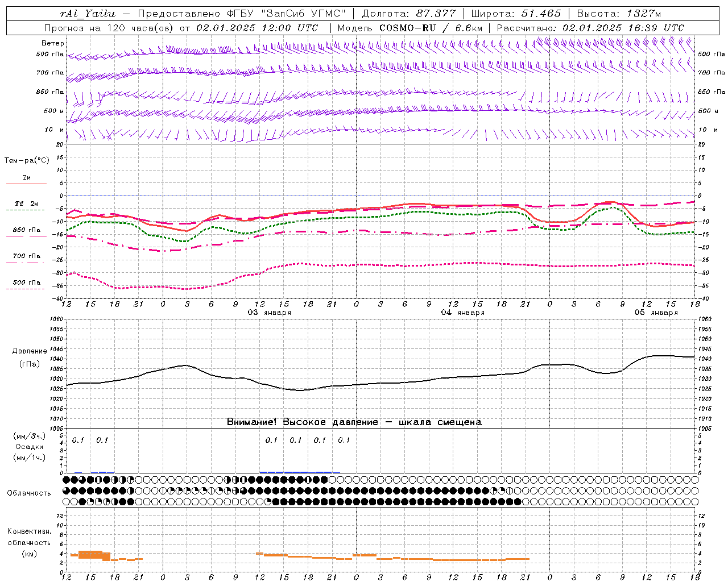Image resolution: width=728 pixels, height=582 pixels.
Task: Click the (мм/1ч.) precipitation unit label
Action: point(30,457)
